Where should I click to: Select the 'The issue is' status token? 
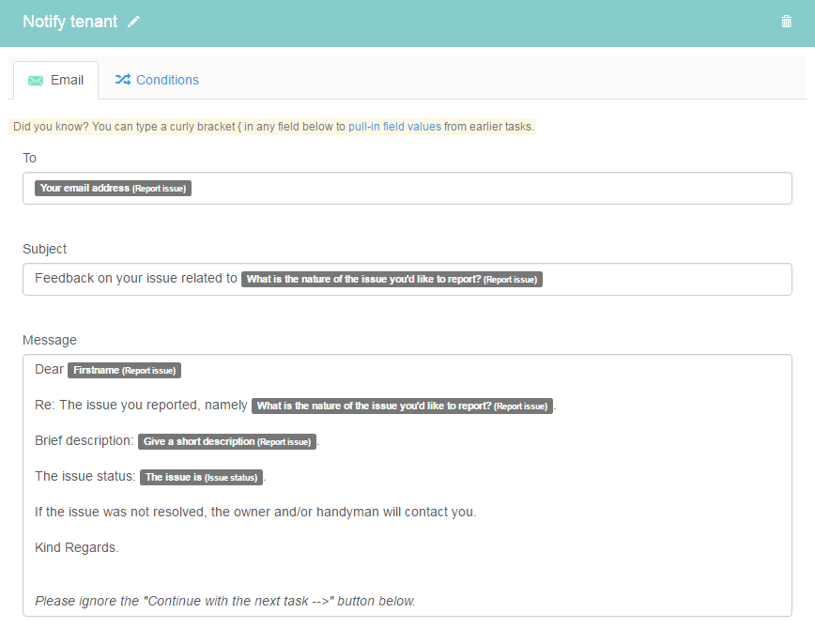click(x=201, y=477)
